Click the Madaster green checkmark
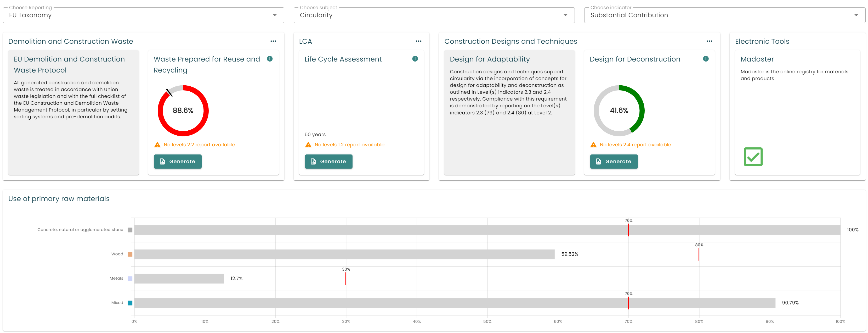The height and width of the screenshot is (333, 868). [753, 157]
